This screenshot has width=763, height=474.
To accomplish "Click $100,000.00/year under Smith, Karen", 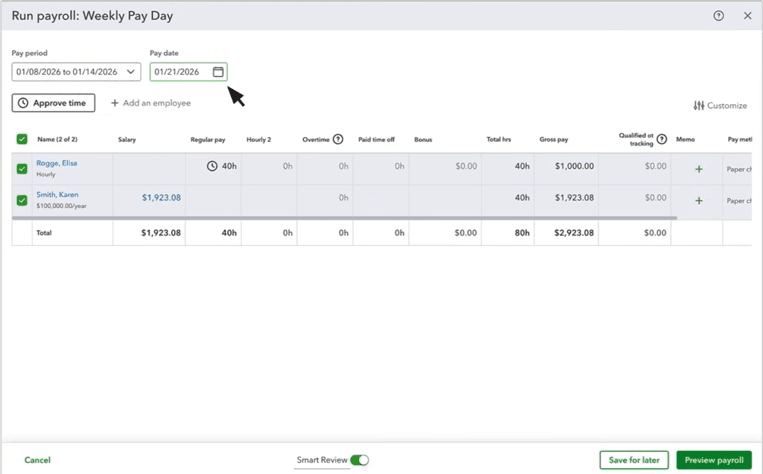I will (x=61, y=206).
